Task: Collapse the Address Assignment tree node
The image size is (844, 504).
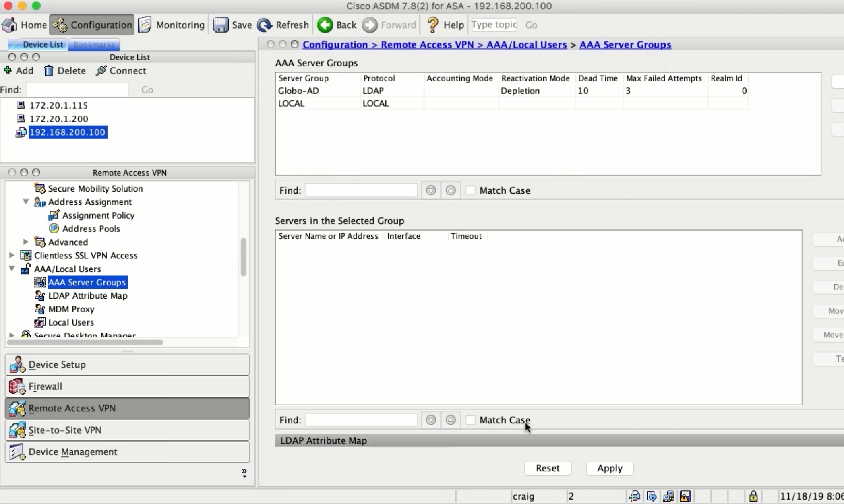Action: 26,202
